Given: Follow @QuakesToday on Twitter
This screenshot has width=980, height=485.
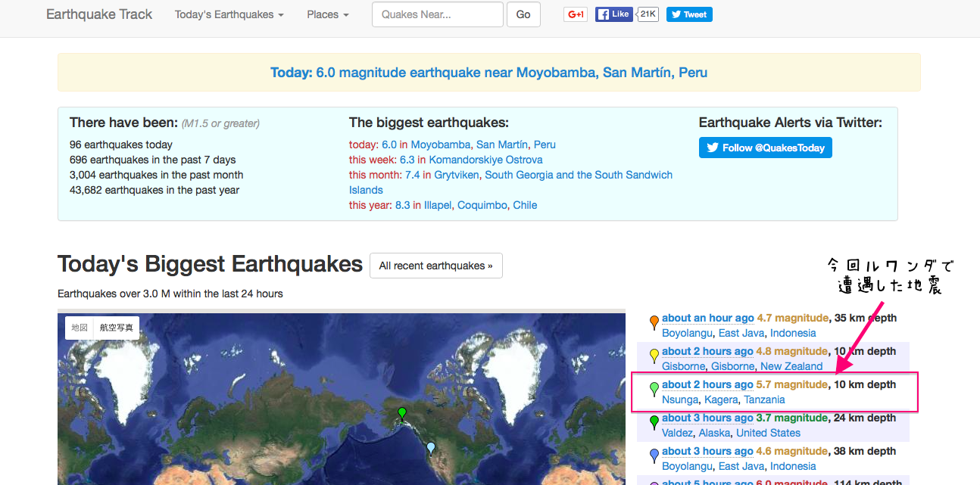Looking at the screenshot, I should tap(765, 148).
